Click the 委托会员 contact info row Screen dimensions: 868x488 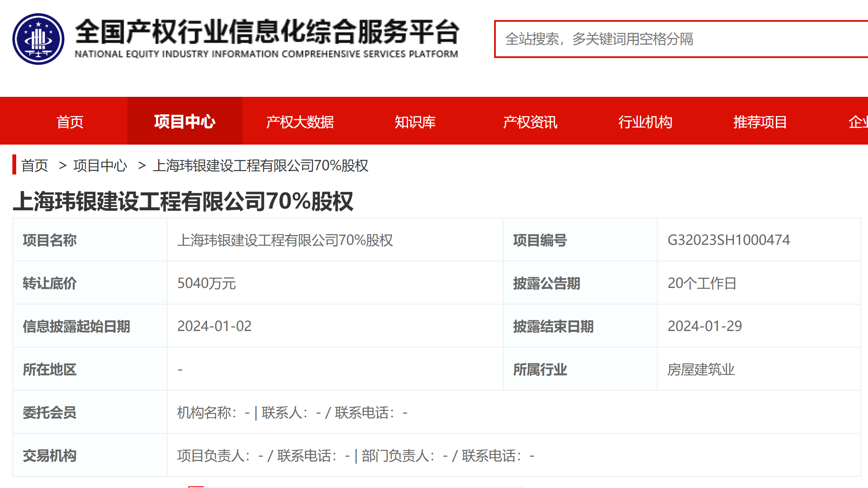point(292,412)
